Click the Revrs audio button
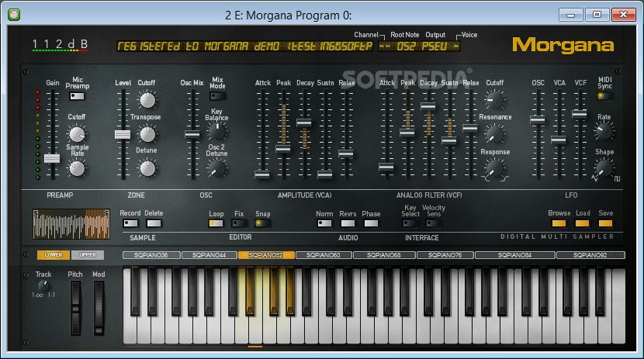This screenshot has height=359, width=644. (x=348, y=223)
